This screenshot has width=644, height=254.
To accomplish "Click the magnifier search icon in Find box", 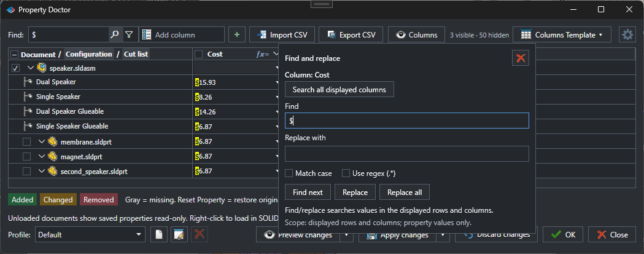I will (115, 35).
